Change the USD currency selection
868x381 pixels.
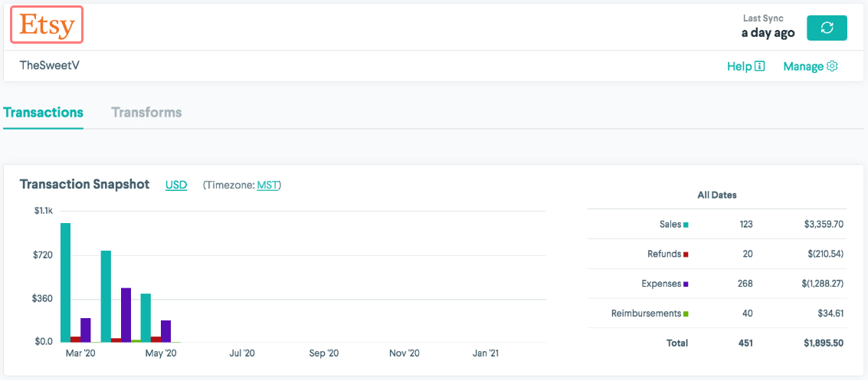(x=176, y=185)
